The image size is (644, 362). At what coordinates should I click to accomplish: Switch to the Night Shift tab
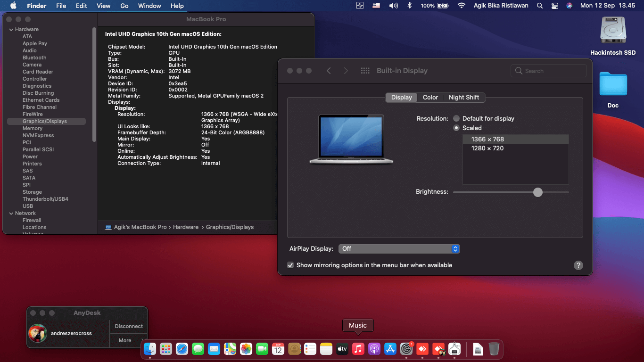click(463, 97)
